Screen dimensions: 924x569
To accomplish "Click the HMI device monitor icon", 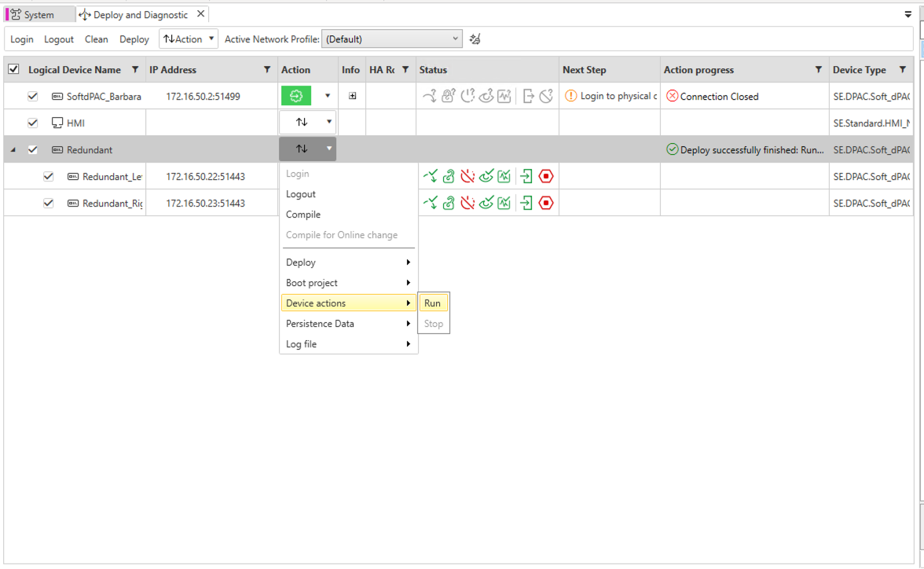I will point(57,123).
